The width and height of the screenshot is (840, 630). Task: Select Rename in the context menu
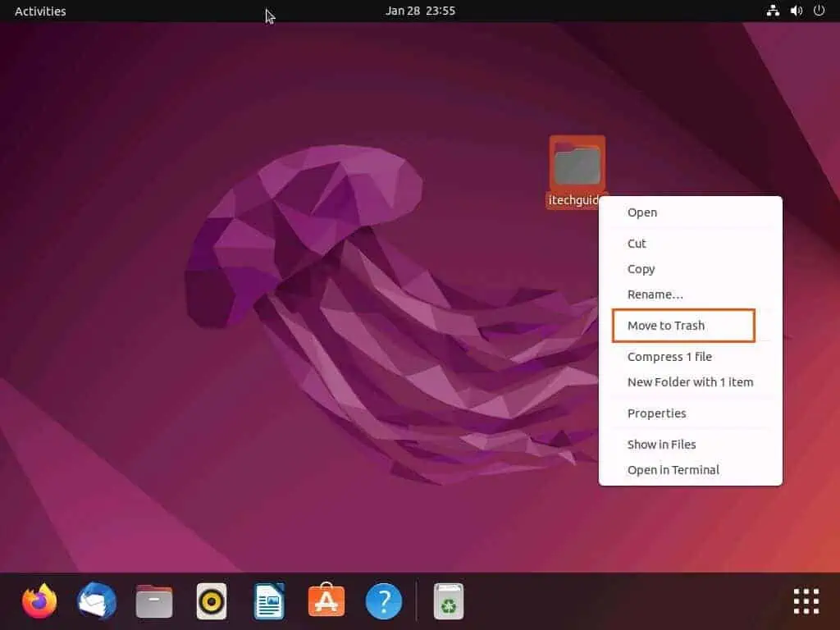pos(655,294)
